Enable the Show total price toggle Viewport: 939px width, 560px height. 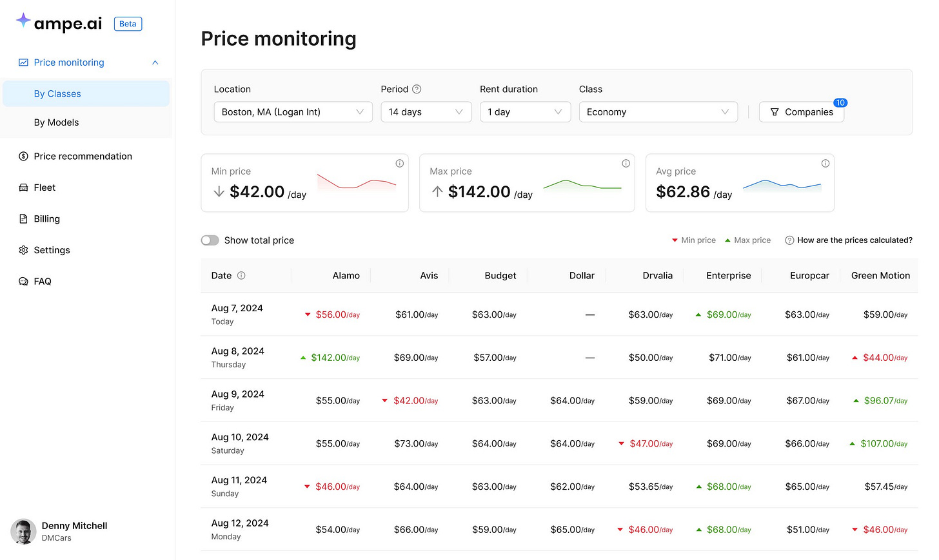tap(210, 240)
